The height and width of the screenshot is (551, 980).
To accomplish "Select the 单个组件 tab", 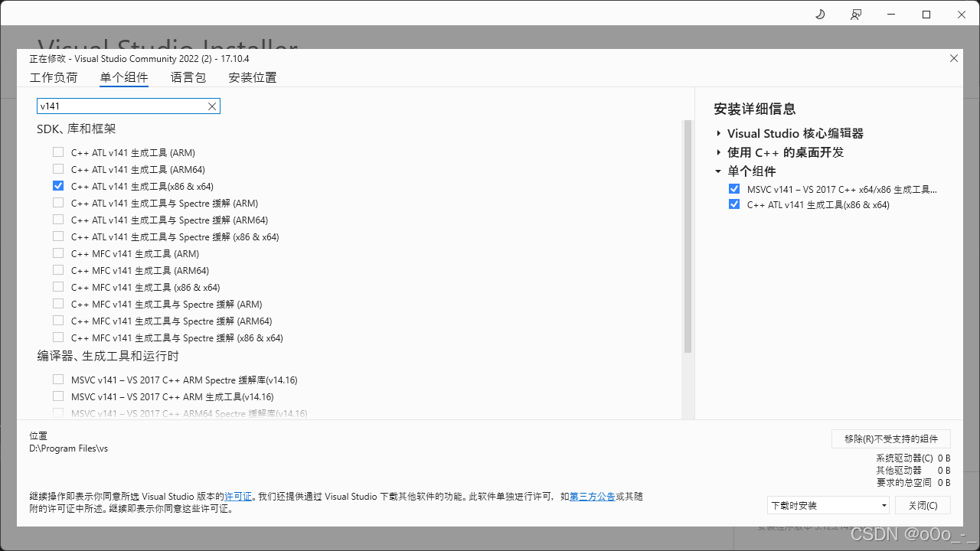I will click(x=124, y=77).
